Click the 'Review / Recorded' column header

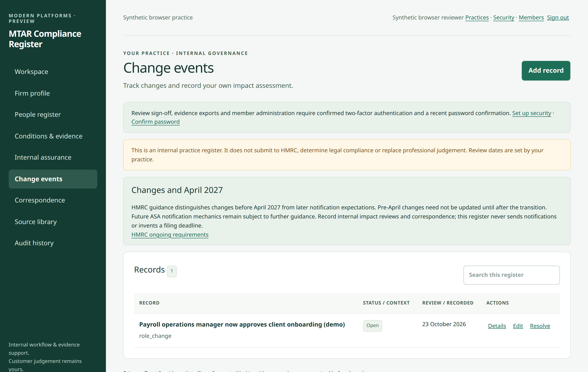click(447, 303)
